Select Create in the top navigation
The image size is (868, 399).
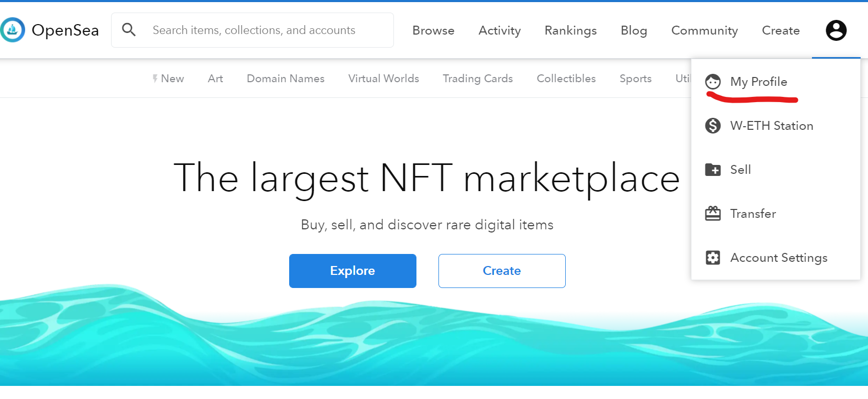781,30
